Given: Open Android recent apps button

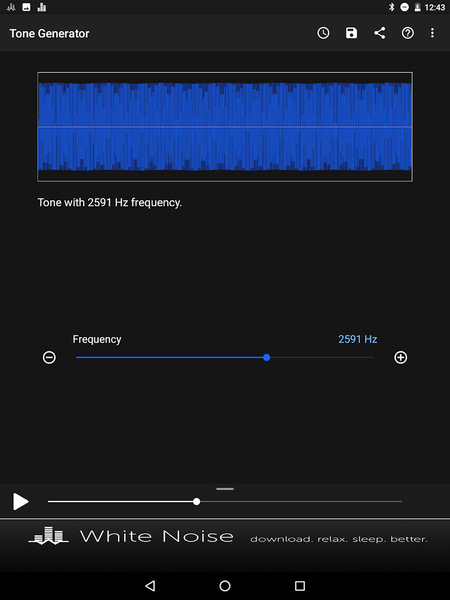Looking at the screenshot, I should click(300, 585).
